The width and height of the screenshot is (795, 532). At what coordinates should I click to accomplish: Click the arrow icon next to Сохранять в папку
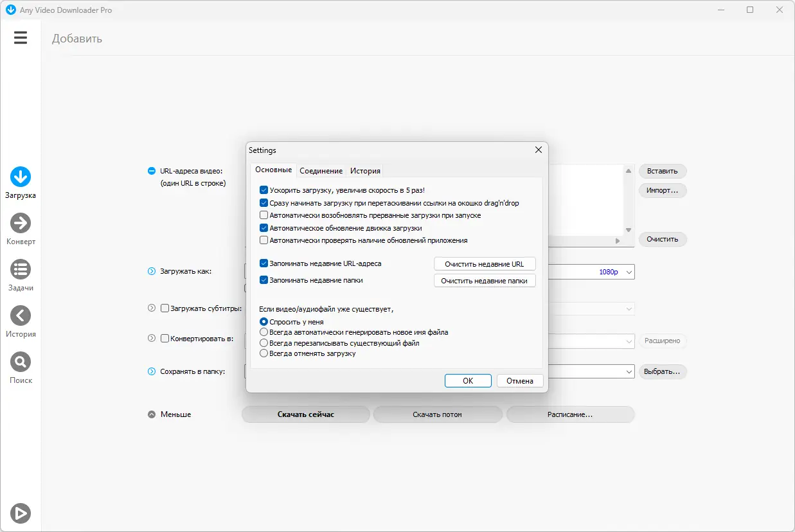pyautogui.click(x=152, y=371)
